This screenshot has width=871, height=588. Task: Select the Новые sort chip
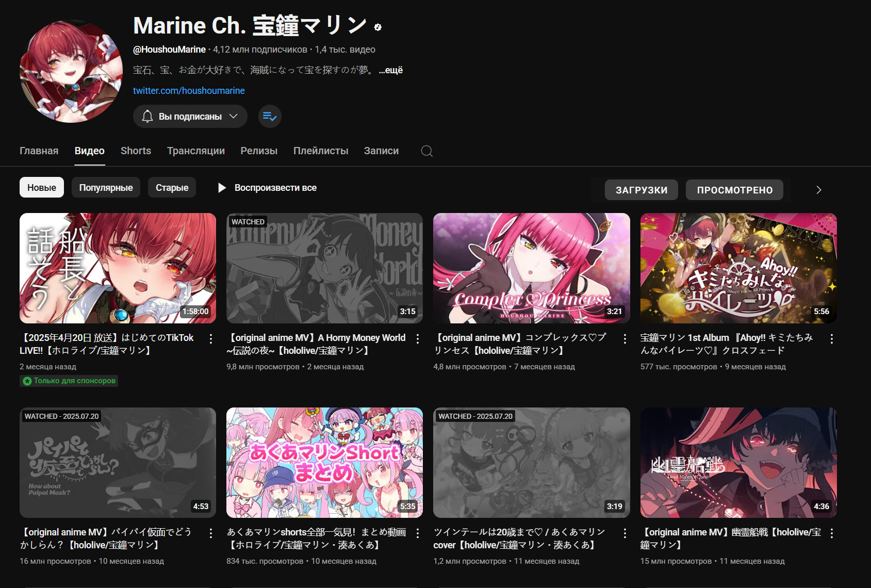click(x=42, y=188)
